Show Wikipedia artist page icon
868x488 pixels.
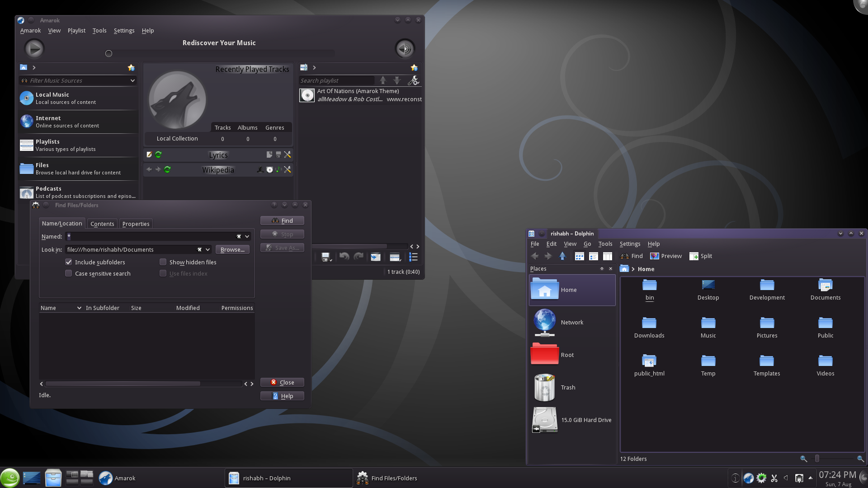coord(260,170)
